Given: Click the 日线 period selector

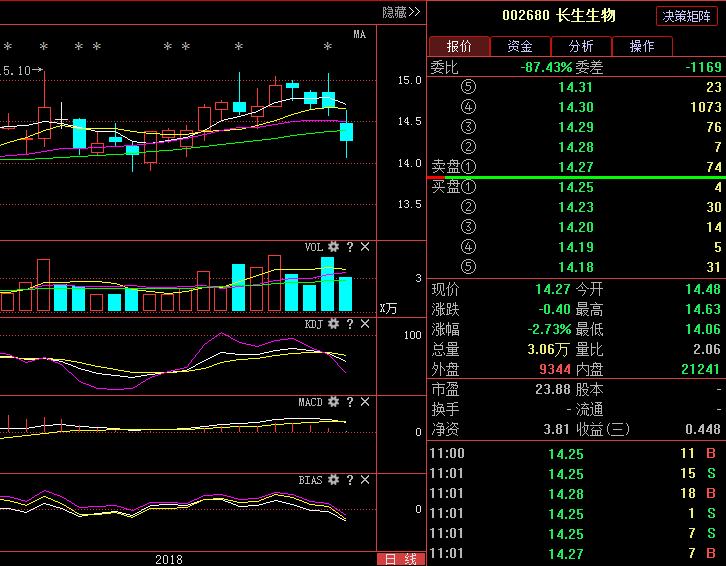Looking at the screenshot, I should [x=401, y=559].
